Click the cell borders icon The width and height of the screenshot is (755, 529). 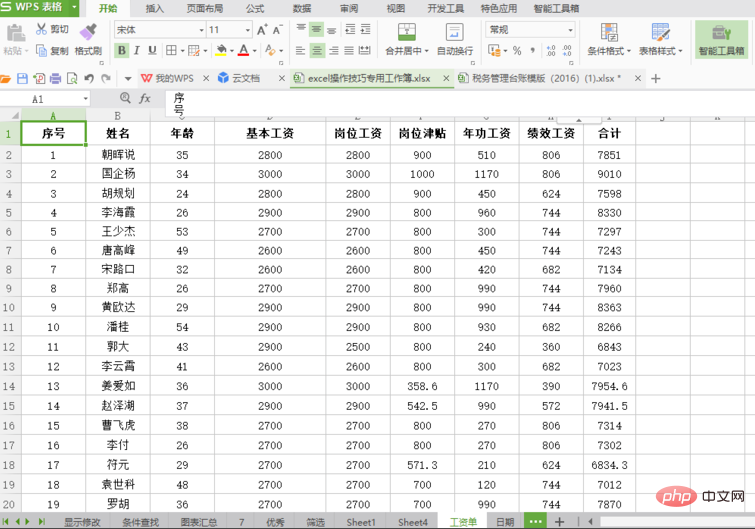point(171,50)
